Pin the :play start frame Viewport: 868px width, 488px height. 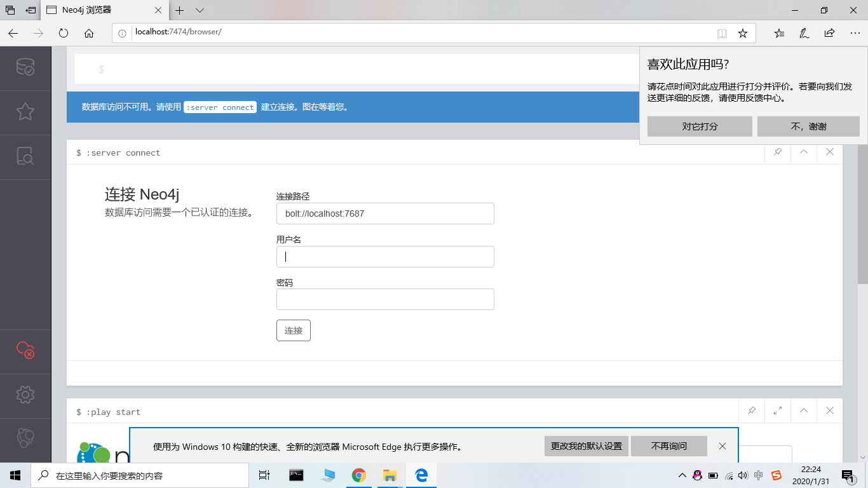752,411
